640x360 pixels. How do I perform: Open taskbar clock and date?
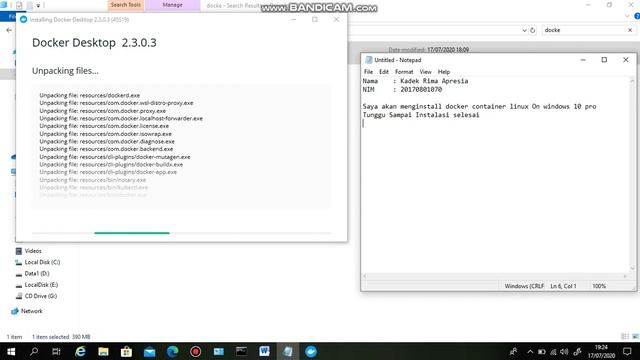pos(601,351)
